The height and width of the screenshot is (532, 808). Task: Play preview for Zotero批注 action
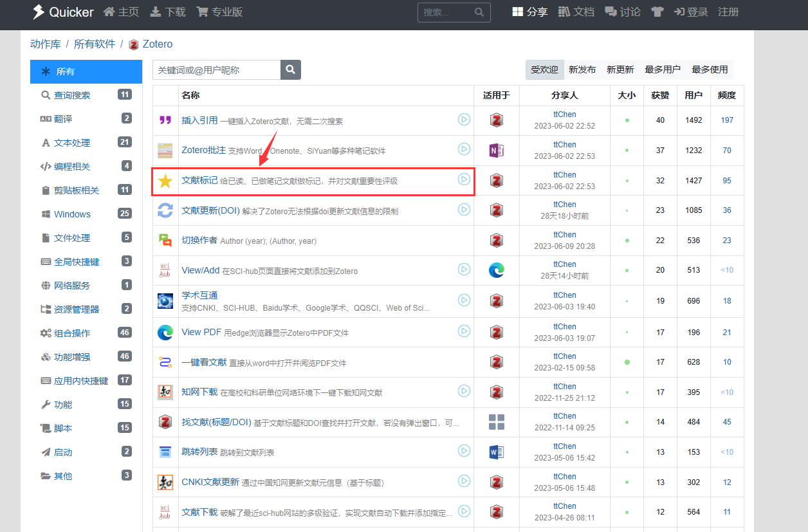coord(464,149)
